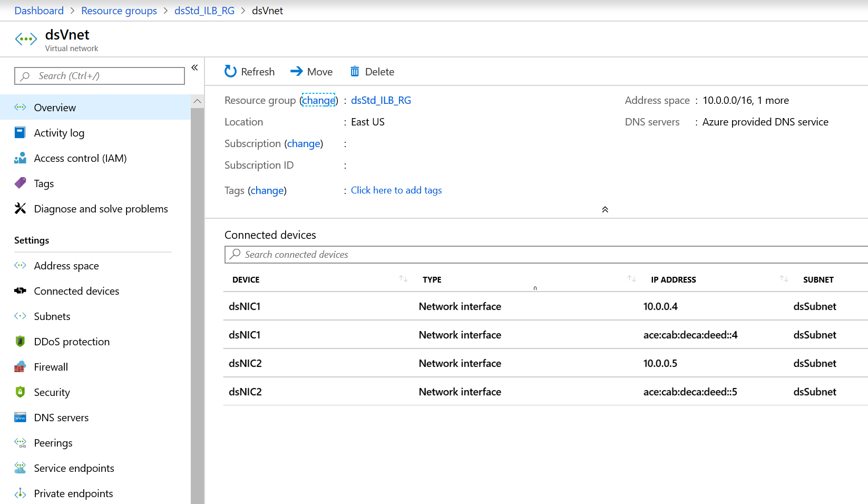Screen dimensions: 868x504
Task: Select Diagnose and solve problems
Action: point(100,208)
